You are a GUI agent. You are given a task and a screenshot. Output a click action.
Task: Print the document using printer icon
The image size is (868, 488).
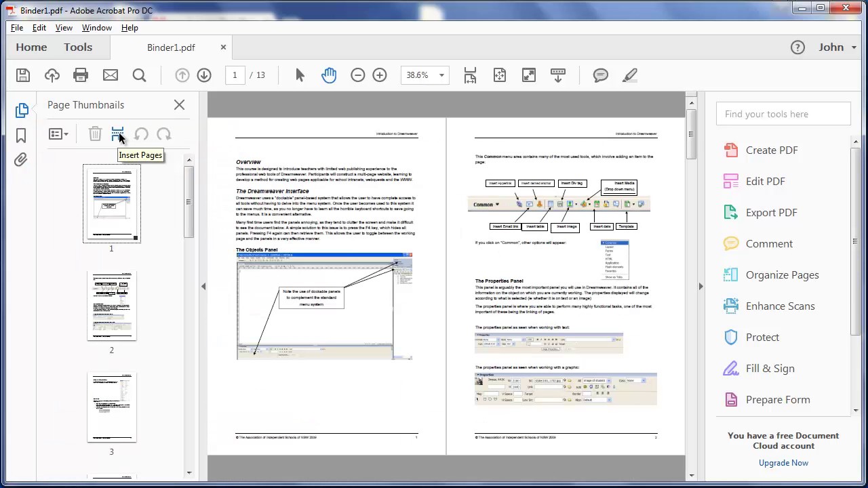pos(81,75)
